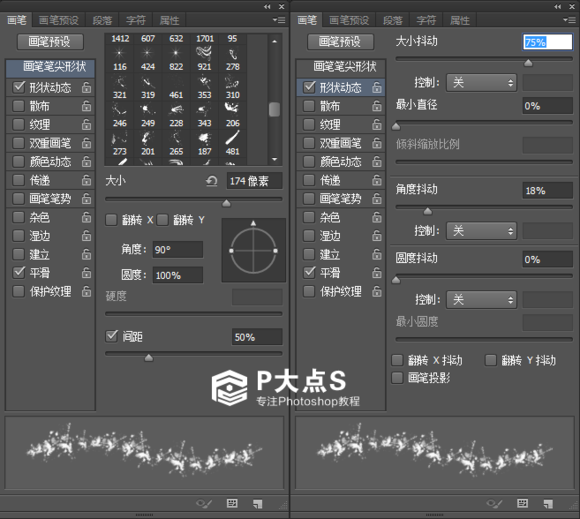This screenshot has width=580, height=519.
Task: Click the 角度抖动 slider handle
Action: pos(428,211)
